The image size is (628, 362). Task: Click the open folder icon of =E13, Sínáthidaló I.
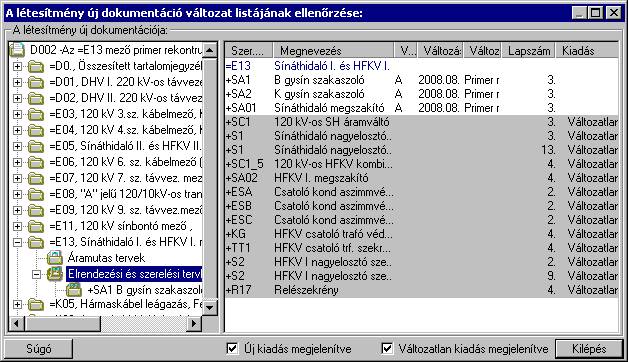pyautogui.click(x=36, y=242)
